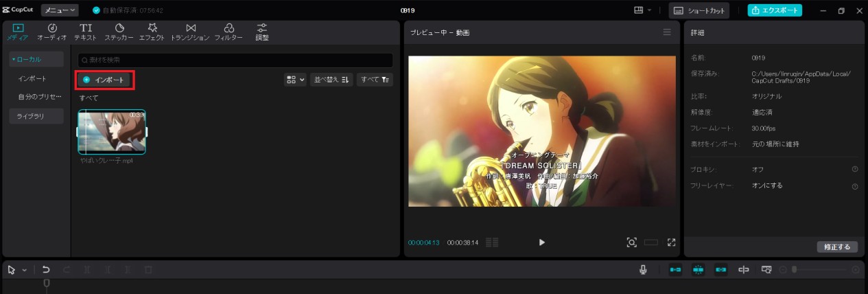Screen dimensions: 868x294
Task: Toggle the preview axis icon
Action: coord(744,270)
